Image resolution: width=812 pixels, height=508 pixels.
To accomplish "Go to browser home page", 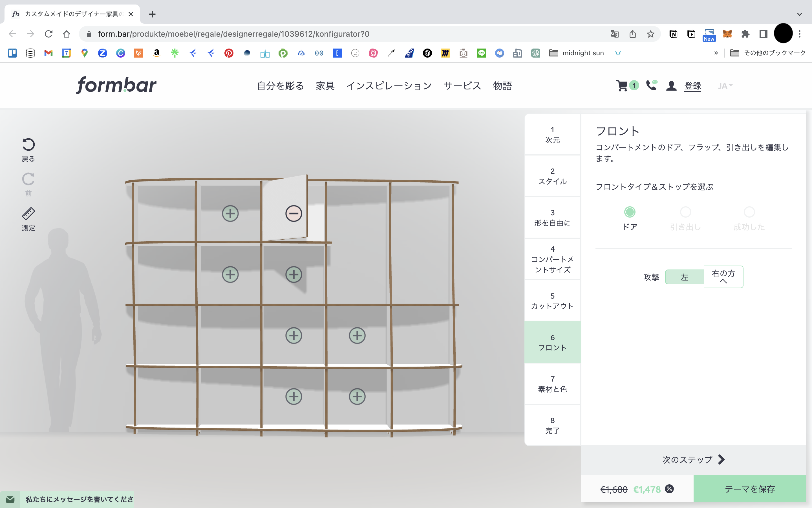I will click(x=67, y=34).
